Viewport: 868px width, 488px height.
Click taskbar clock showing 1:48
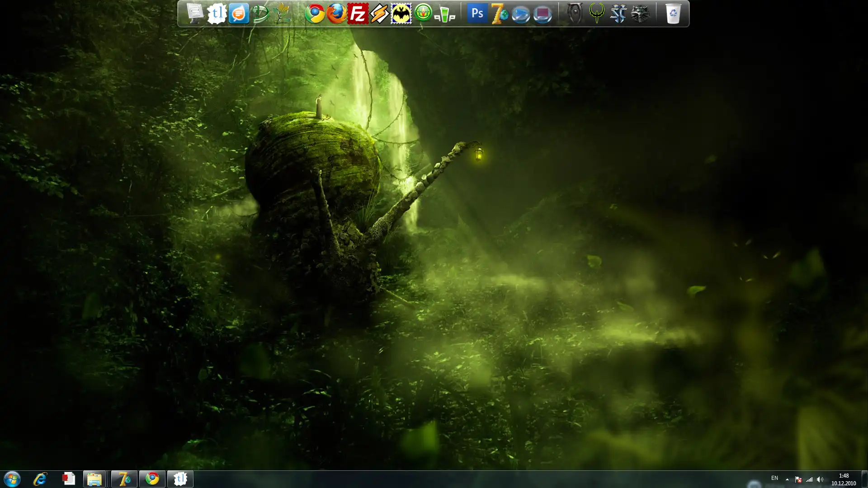pyautogui.click(x=843, y=479)
